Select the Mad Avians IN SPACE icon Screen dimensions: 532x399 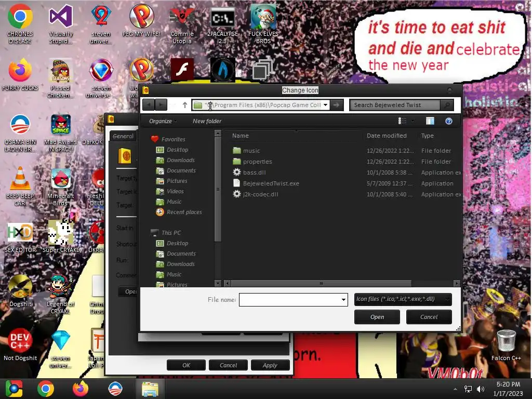[x=60, y=132]
